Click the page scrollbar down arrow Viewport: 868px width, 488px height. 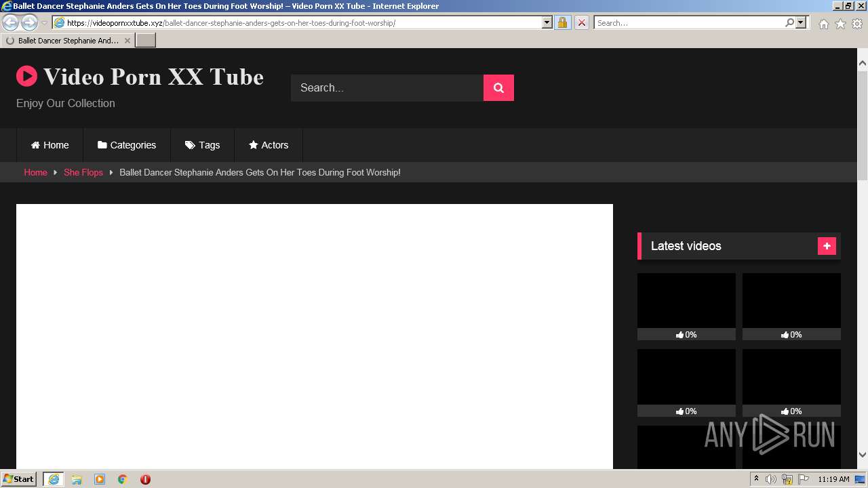(x=862, y=455)
